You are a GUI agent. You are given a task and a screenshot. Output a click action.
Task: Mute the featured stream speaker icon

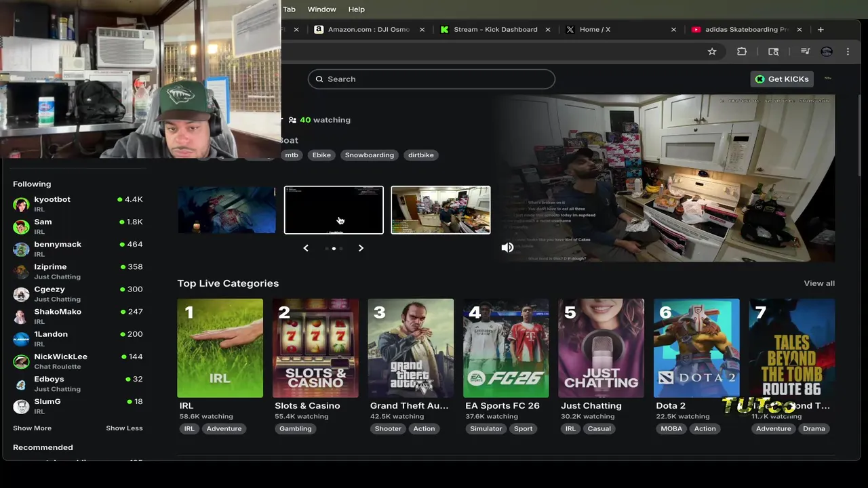pos(507,247)
